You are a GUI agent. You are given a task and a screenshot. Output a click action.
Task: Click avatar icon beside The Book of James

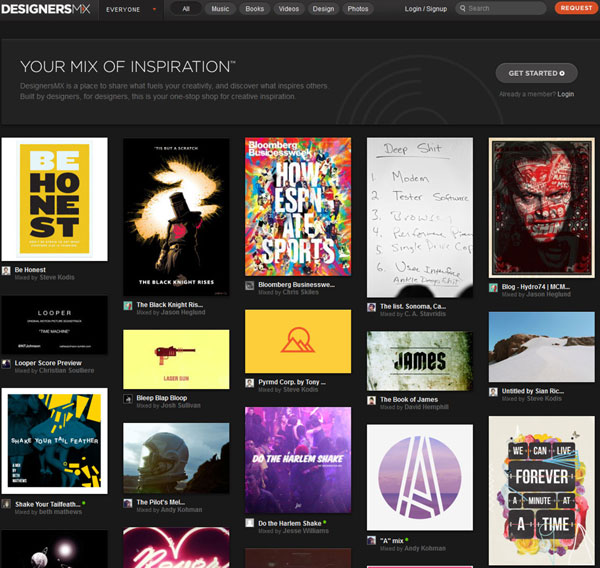(x=371, y=400)
